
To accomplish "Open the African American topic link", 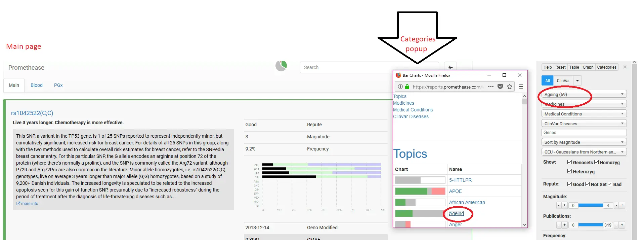I will coord(467,202).
